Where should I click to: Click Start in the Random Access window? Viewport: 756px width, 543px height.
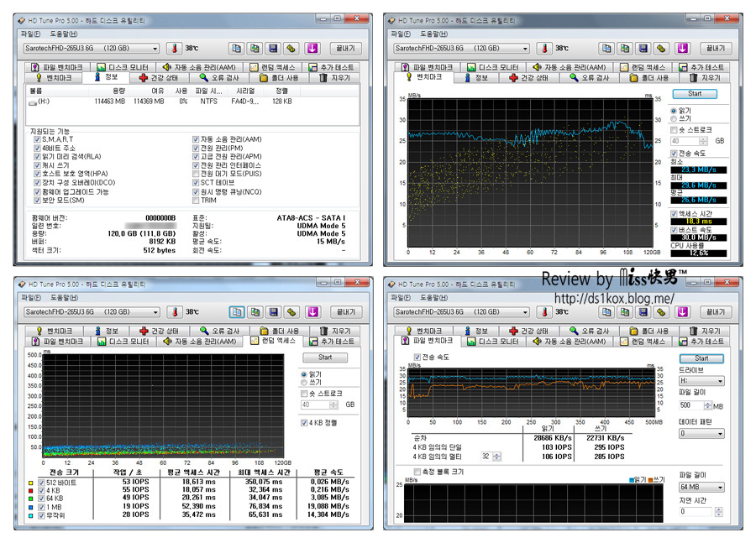[325, 358]
